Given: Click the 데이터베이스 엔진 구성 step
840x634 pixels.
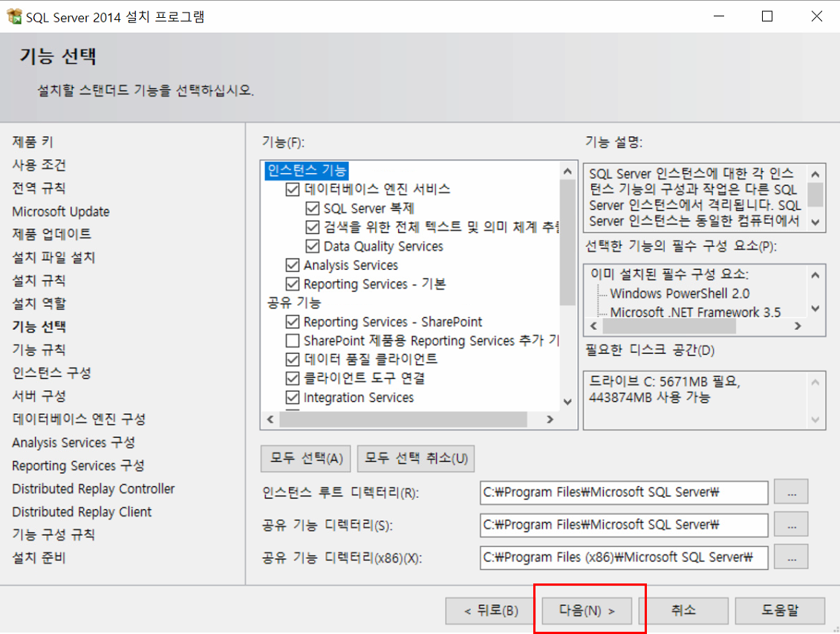Looking at the screenshot, I should (x=79, y=419).
